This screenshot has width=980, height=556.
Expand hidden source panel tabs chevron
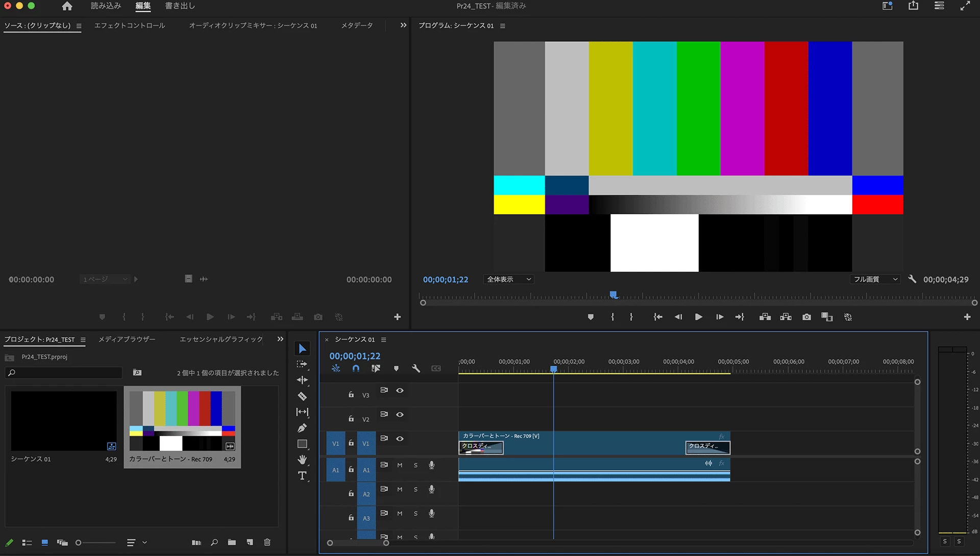tap(403, 25)
